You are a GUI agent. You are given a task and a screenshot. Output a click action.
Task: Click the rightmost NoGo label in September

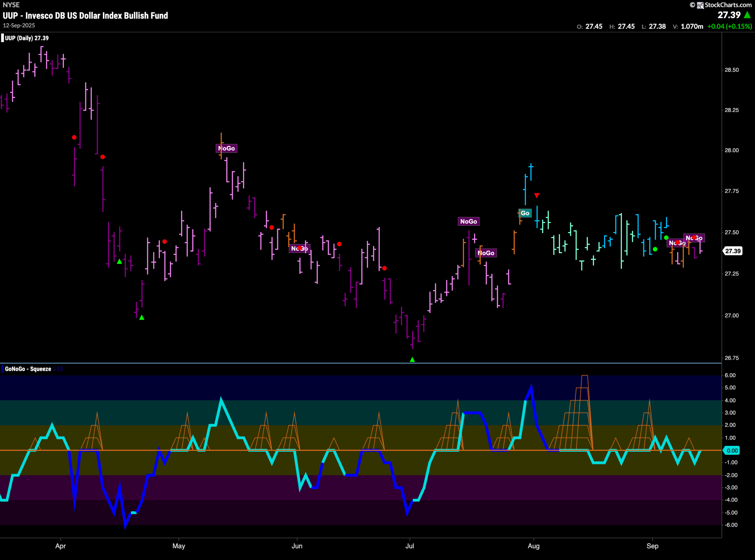[x=694, y=238]
